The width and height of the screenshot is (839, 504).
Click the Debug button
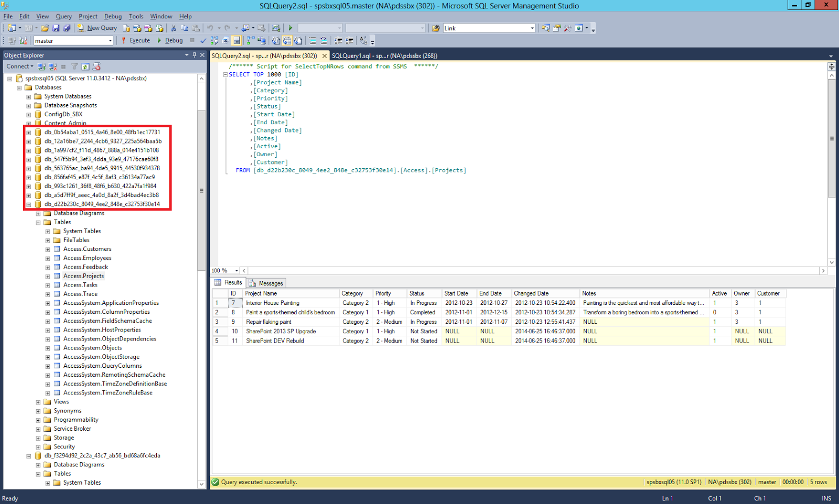point(170,40)
